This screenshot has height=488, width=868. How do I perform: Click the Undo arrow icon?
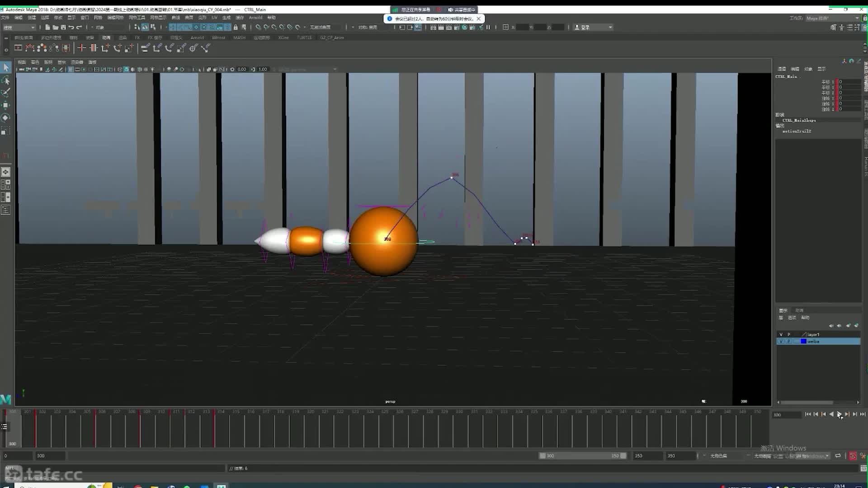71,27
